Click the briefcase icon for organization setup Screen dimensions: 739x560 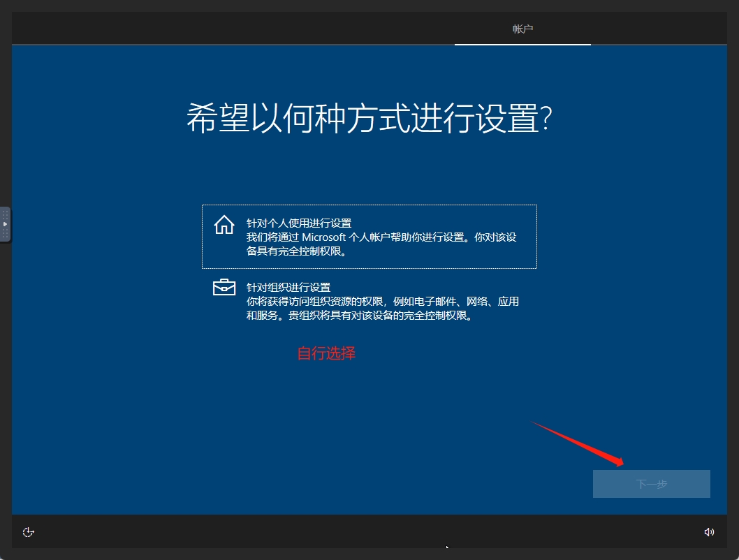[223, 288]
